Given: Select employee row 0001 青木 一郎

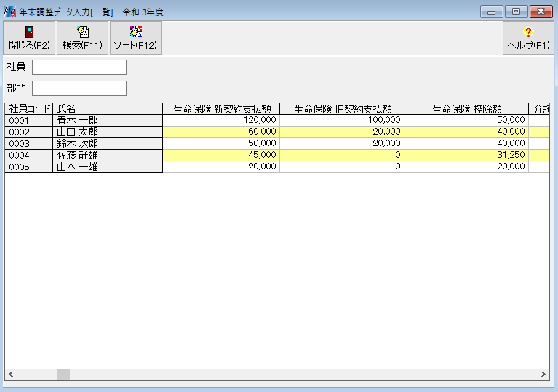Looking at the screenshot, I should pyautogui.click(x=29, y=120).
